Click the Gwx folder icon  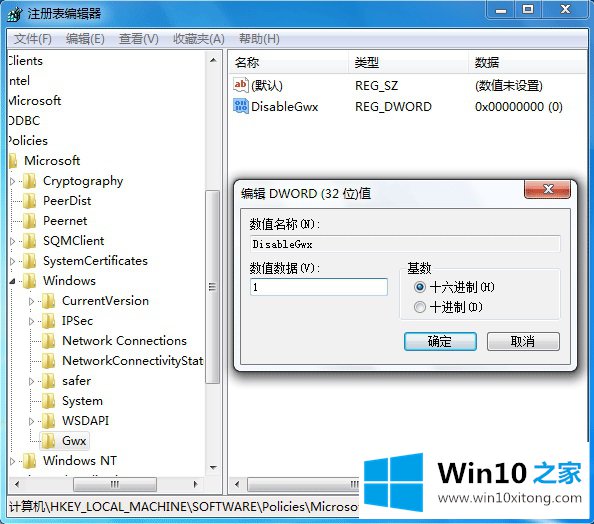[48, 441]
